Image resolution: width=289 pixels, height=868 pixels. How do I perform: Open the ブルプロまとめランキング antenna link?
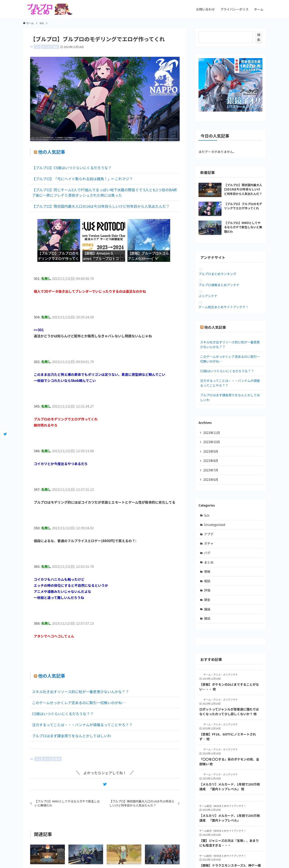pyautogui.click(x=217, y=274)
